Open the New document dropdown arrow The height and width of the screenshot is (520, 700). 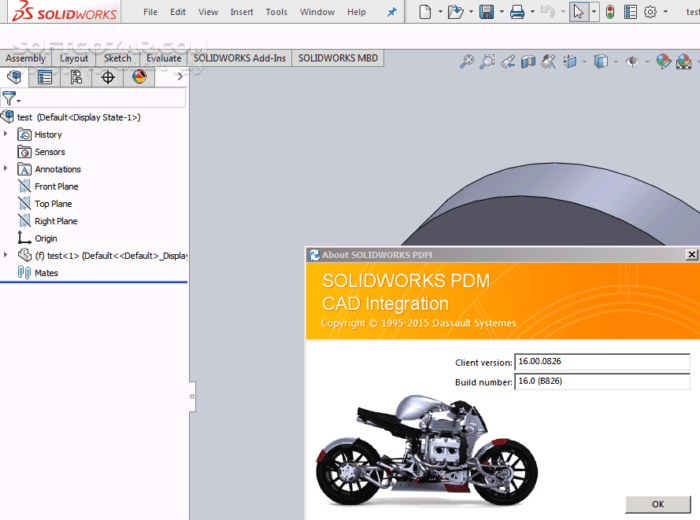[x=440, y=12]
